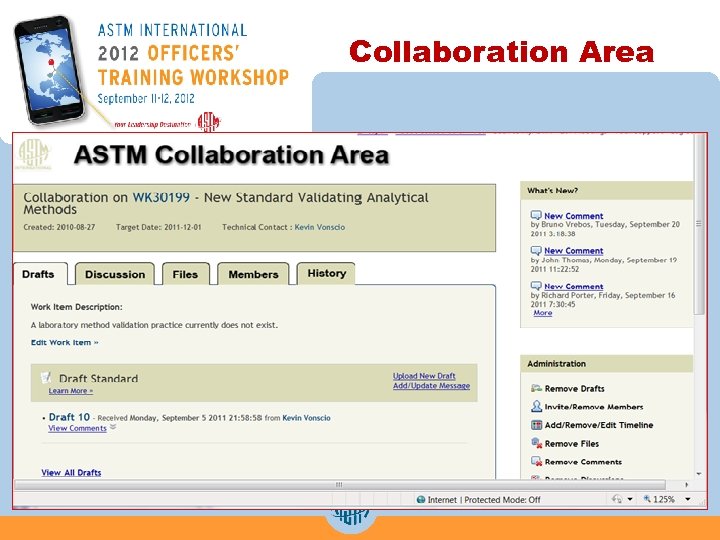Click the Internet Protected Mode status text
720x540 pixels.
coord(484,500)
